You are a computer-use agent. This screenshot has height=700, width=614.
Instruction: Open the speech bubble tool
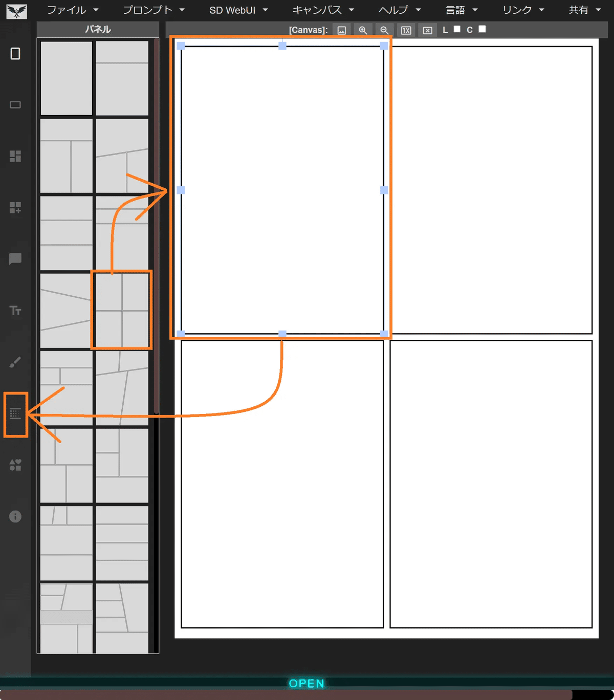tap(15, 259)
